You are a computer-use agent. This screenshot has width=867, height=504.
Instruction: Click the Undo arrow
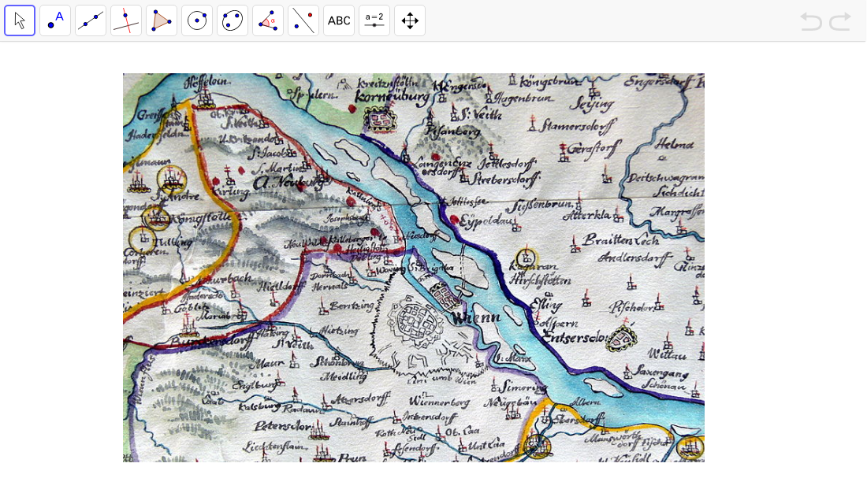(810, 21)
